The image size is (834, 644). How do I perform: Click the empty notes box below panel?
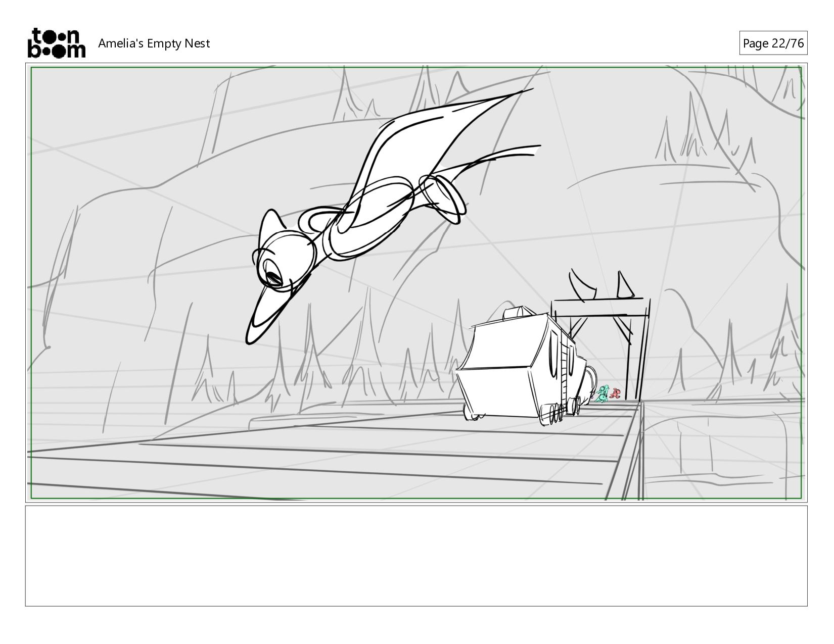click(416, 556)
